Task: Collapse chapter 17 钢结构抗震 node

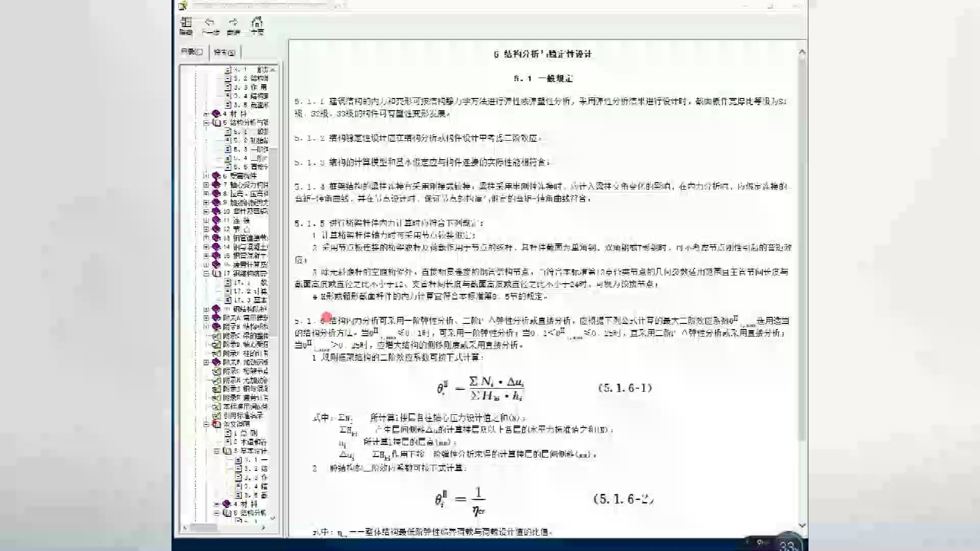Action: [206, 273]
